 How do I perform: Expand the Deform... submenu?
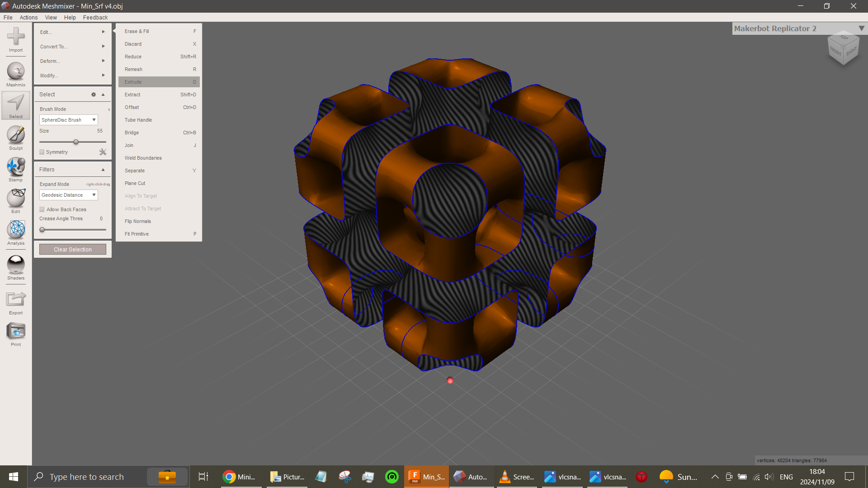tap(72, 61)
